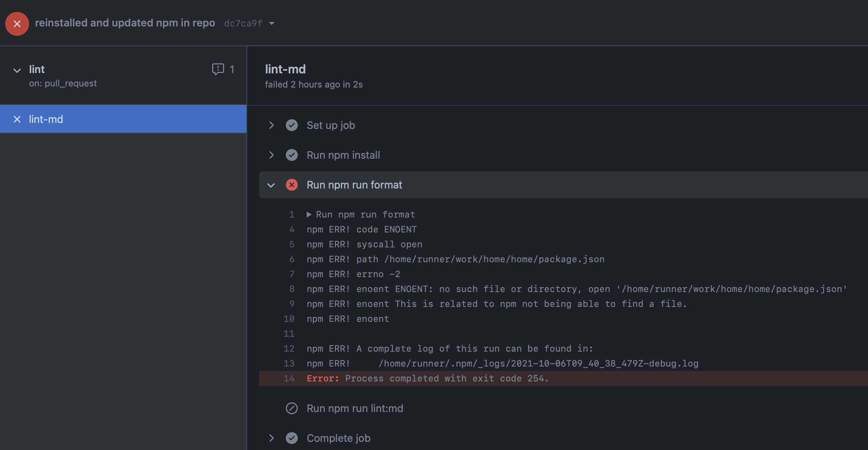Click the X failure icon beside the lint-md sidebar job

point(17,119)
